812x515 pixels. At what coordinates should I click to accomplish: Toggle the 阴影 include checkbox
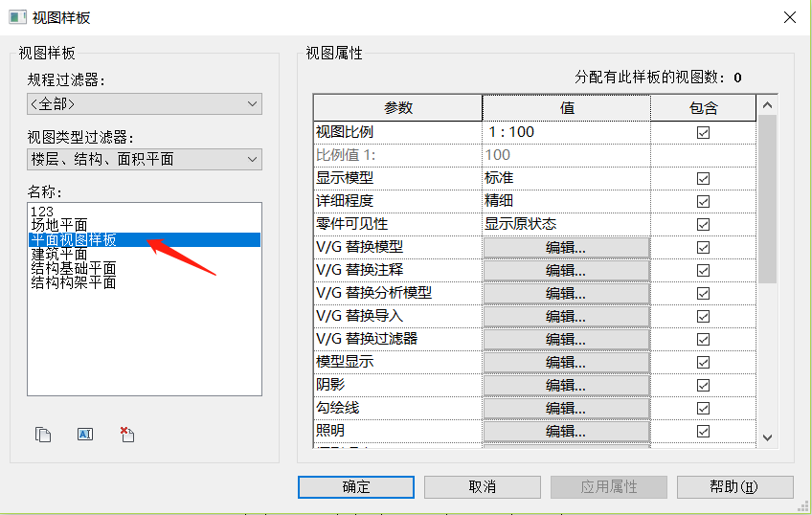coord(704,385)
